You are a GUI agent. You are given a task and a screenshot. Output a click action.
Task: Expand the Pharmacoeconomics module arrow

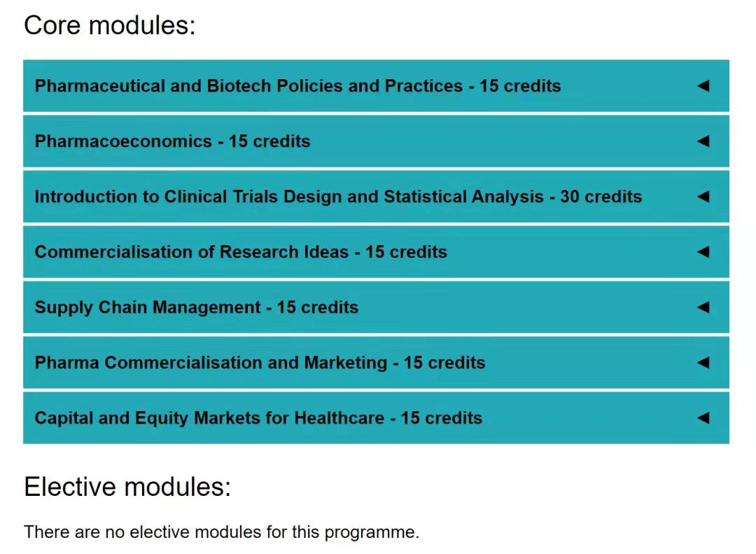(x=703, y=141)
